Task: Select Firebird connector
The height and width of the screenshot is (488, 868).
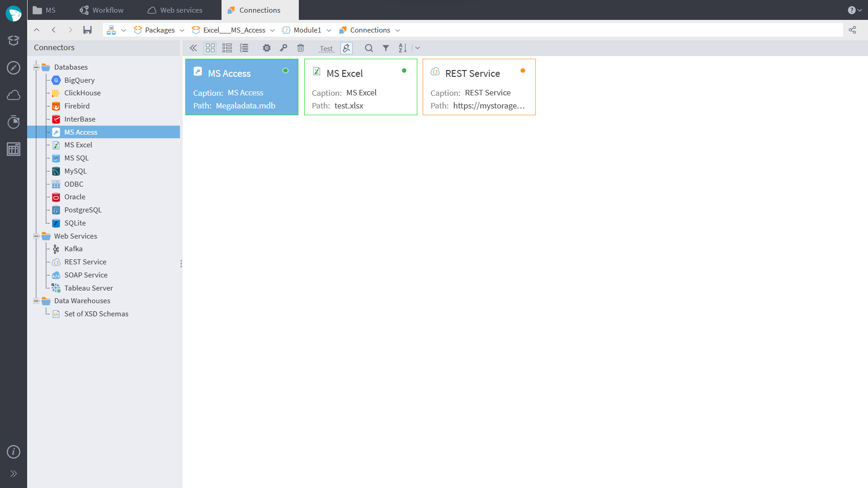Action: (77, 106)
